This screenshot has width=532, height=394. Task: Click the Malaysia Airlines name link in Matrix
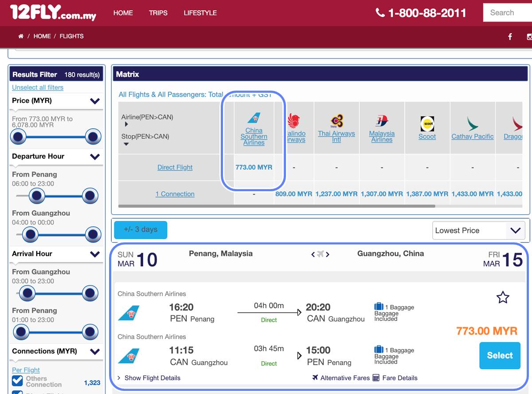tap(382, 137)
